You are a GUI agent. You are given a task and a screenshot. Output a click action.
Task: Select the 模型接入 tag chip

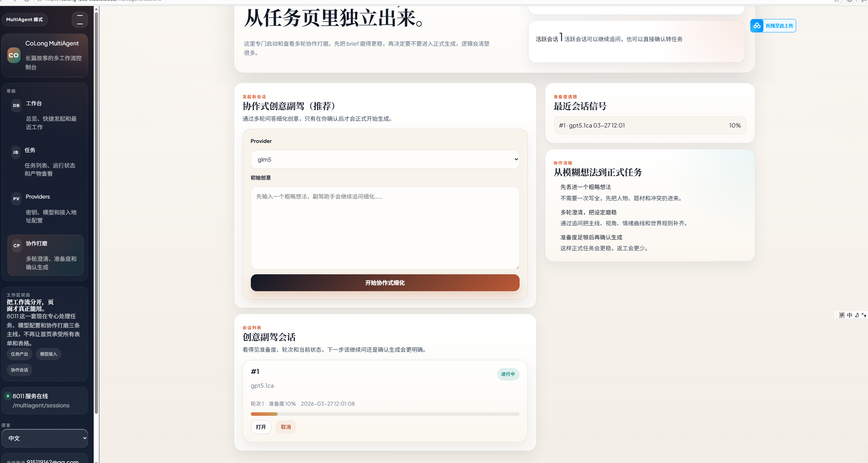[48, 354]
